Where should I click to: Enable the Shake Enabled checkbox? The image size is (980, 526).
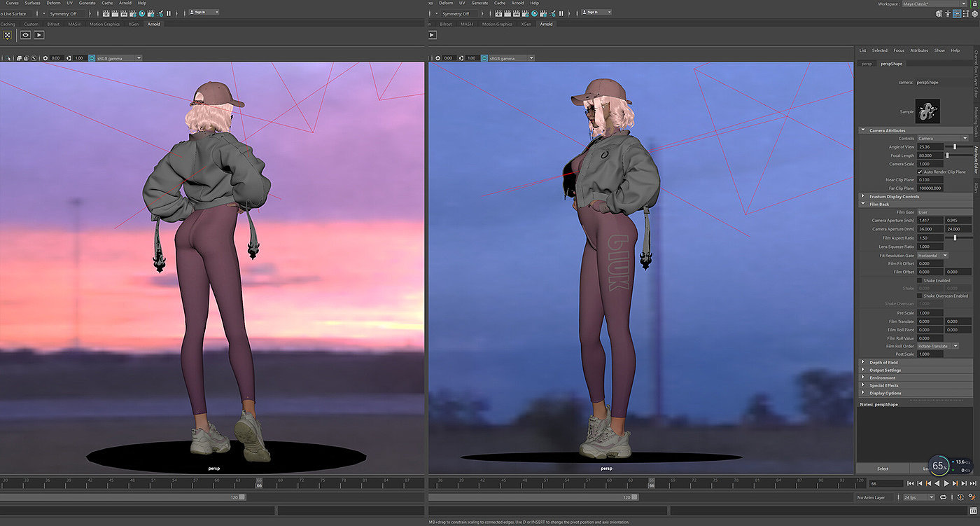[x=920, y=280]
